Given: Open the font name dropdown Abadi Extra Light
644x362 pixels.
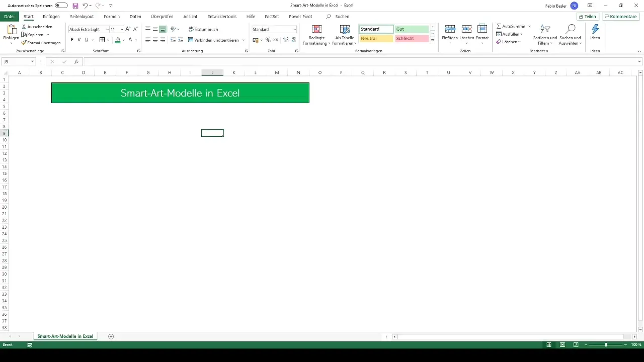Looking at the screenshot, I should click(107, 30).
